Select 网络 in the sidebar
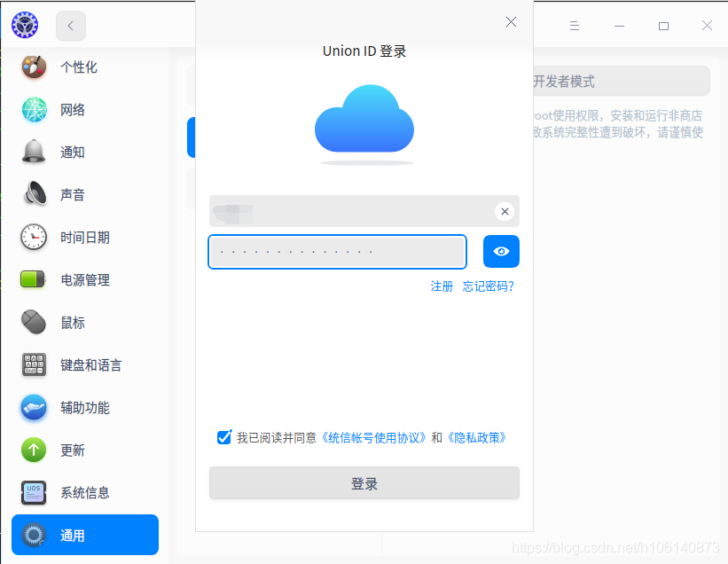728x564 pixels. point(73,110)
